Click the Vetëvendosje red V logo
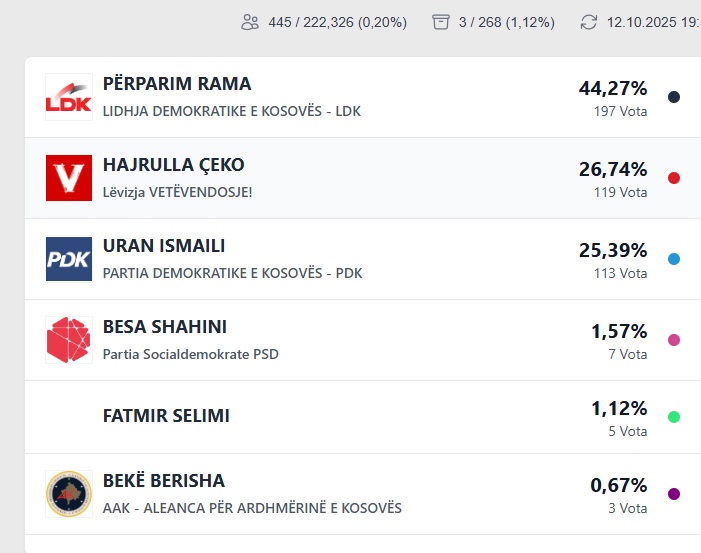This screenshot has width=701, height=553. click(69, 178)
